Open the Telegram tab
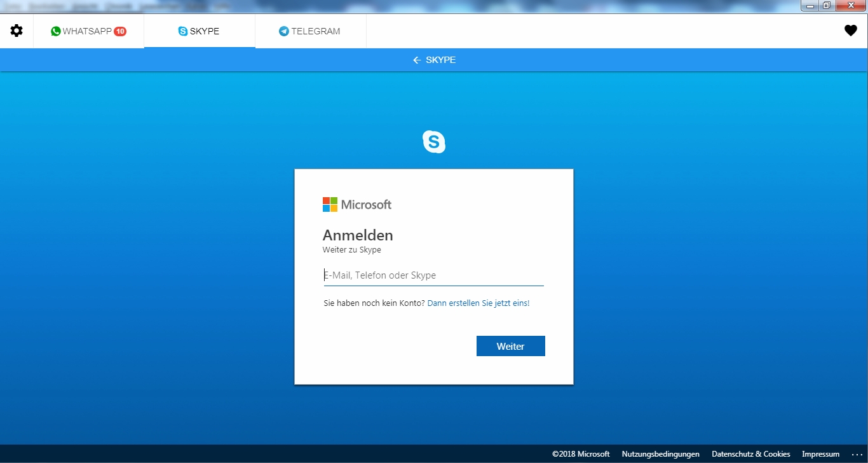 pos(309,31)
